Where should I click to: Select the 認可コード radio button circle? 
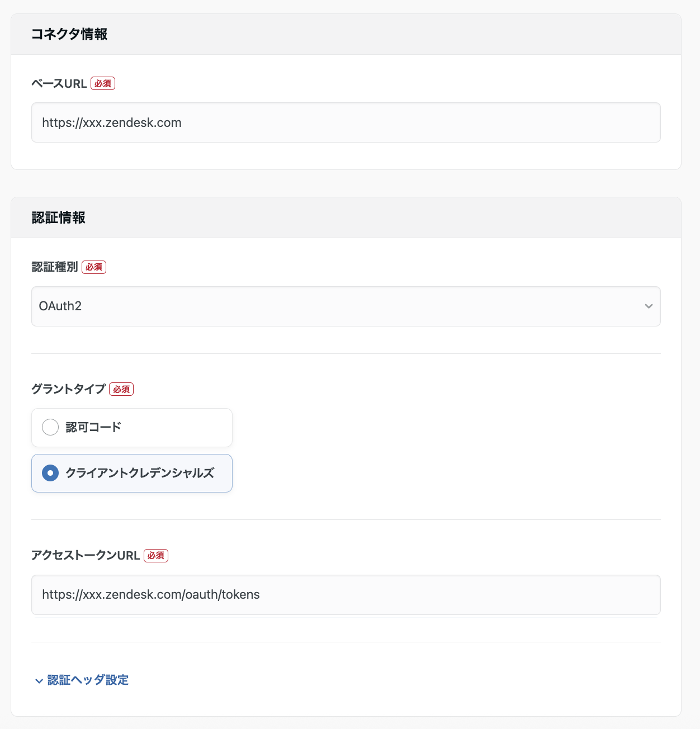50,427
